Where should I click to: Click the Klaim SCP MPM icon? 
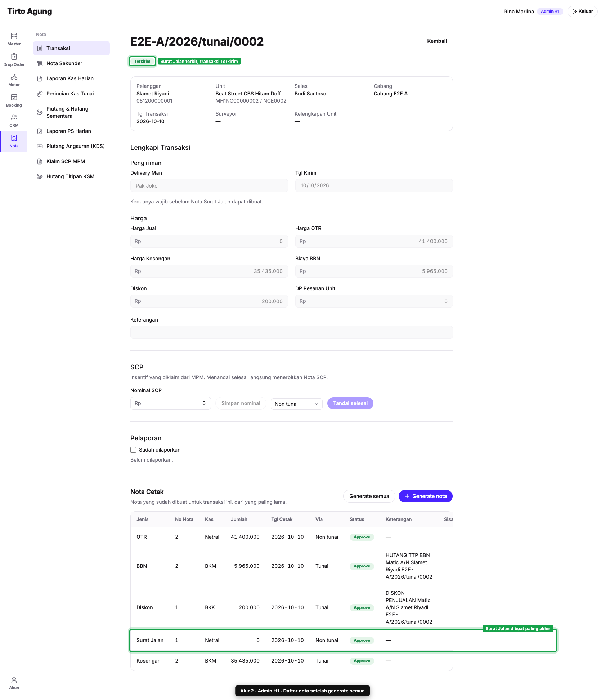pyautogui.click(x=40, y=161)
